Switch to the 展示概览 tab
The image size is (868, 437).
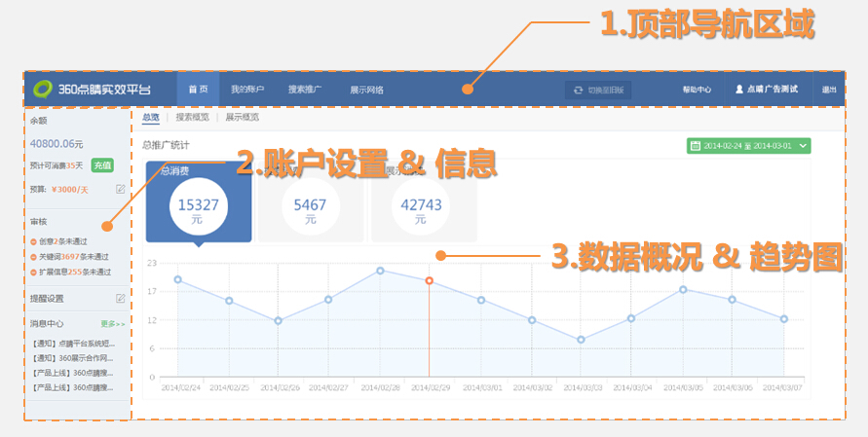point(243,118)
